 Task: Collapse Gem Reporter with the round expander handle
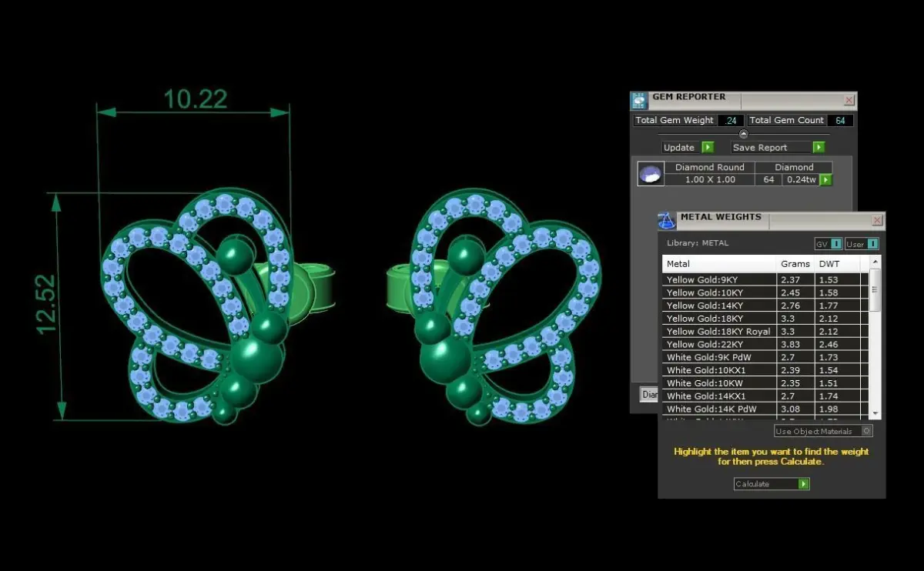pyautogui.click(x=743, y=134)
